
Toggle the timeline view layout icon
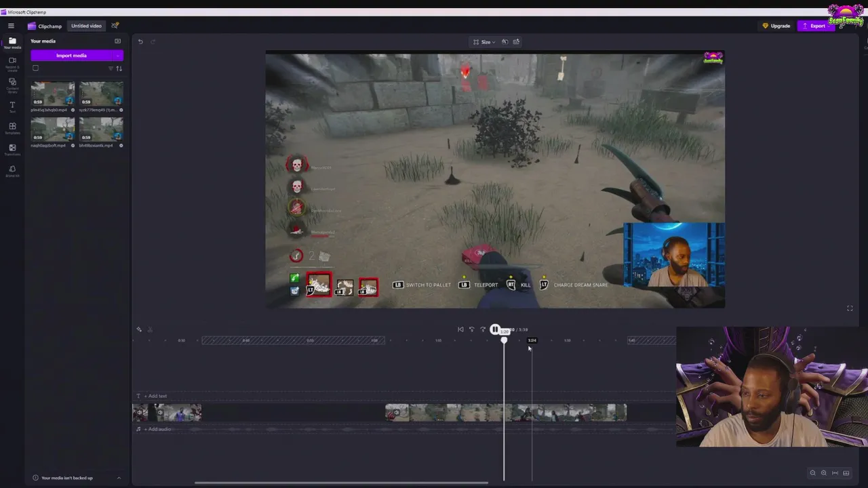pyautogui.click(x=846, y=473)
